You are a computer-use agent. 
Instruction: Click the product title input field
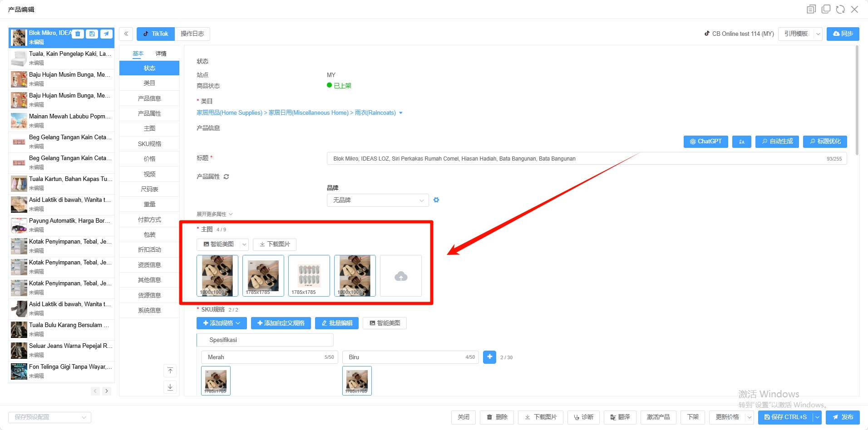587,159
